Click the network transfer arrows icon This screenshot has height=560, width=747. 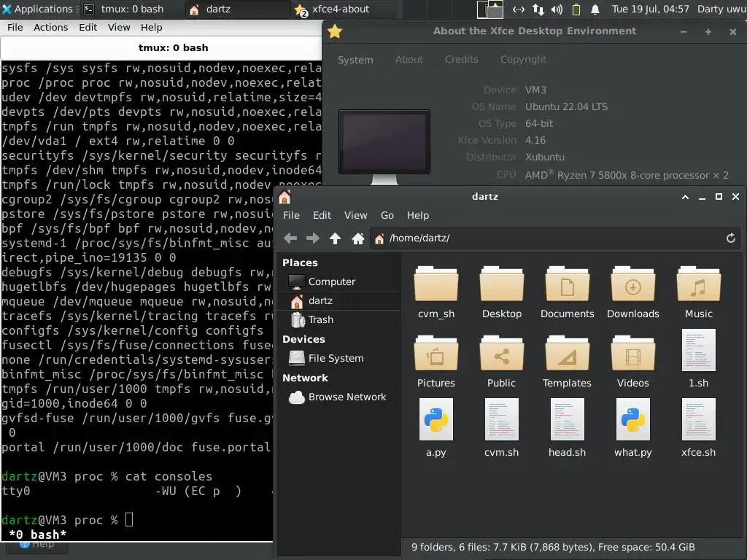(538, 9)
